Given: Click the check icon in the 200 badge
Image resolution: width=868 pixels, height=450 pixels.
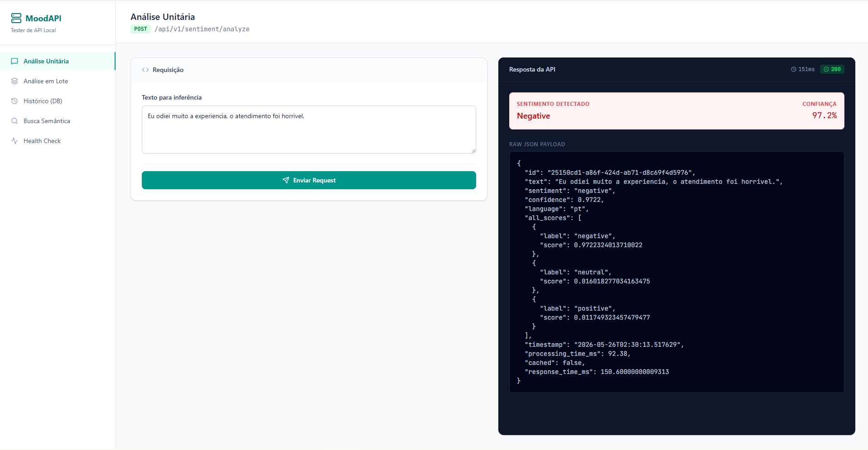Looking at the screenshot, I should pos(826,69).
